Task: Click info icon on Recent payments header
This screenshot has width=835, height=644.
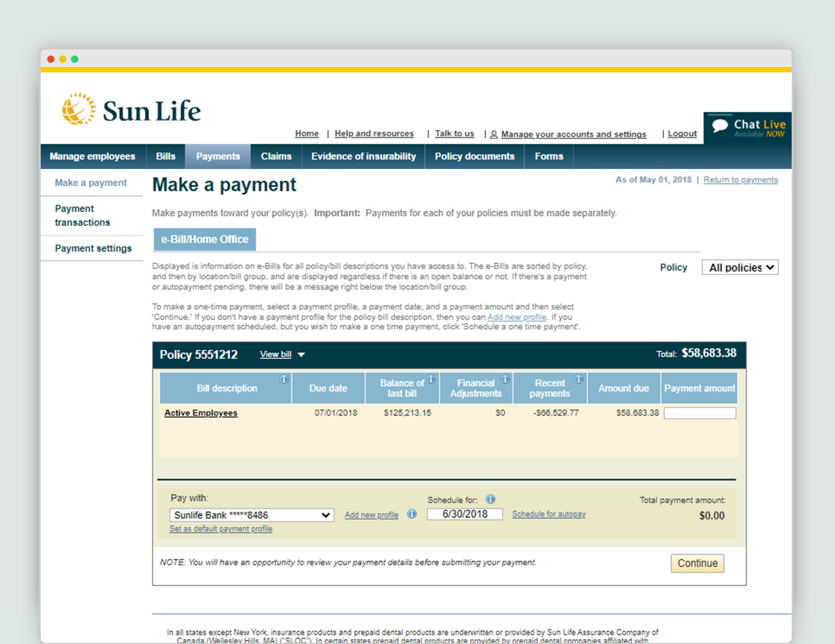Action: pyautogui.click(x=579, y=379)
